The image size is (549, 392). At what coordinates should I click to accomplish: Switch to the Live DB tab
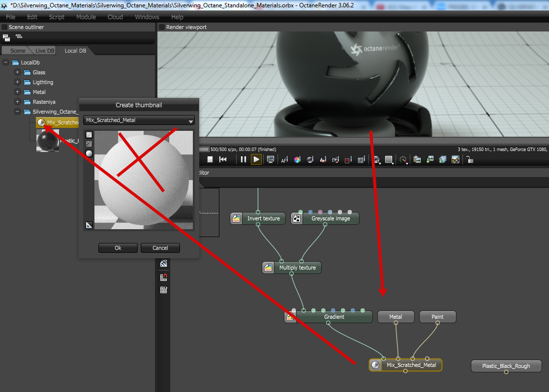(x=45, y=51)
